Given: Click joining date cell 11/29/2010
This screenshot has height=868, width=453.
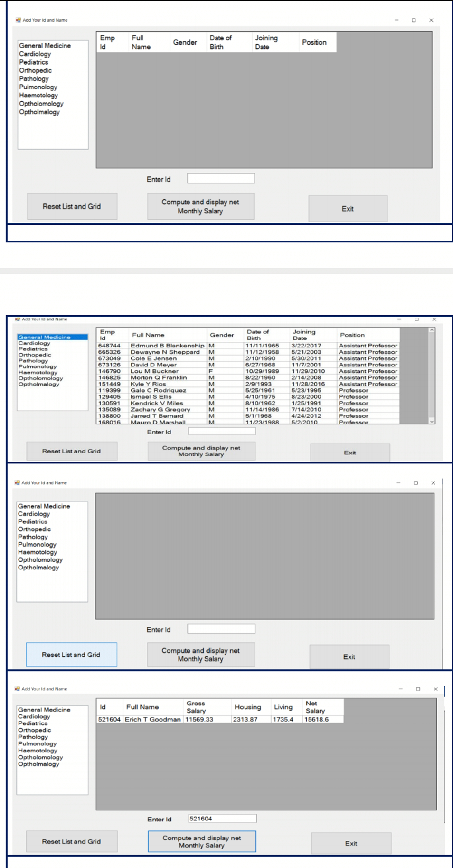Looking at the screenshot, I should [x=313, y=371].
